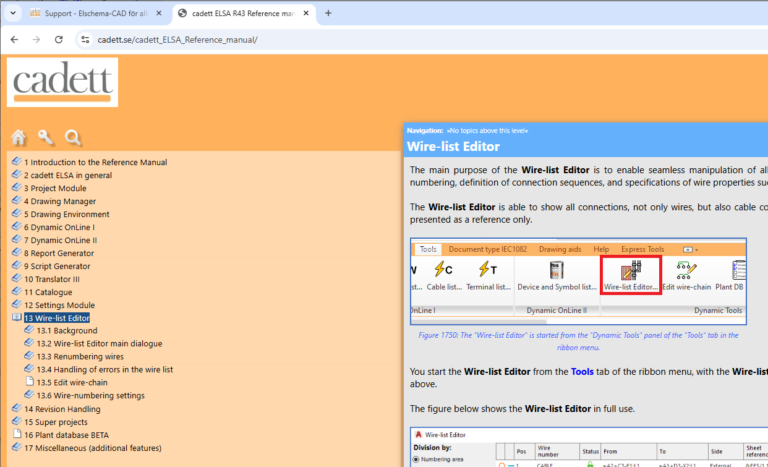Click book icon beside 5 Drawing Environment
The height and width of the screenshot is (467, 768).
pyautogui.click(x=17, y=213)
